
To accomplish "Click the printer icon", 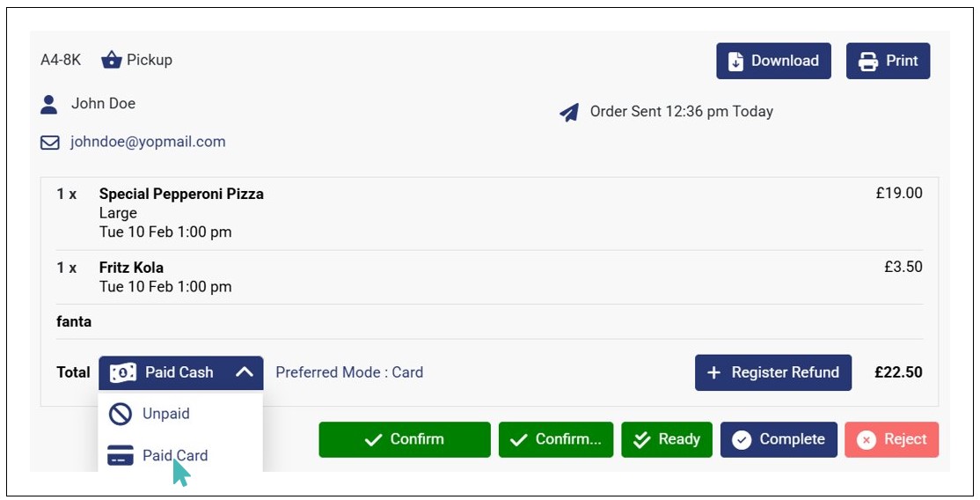I will pos(868,62).
